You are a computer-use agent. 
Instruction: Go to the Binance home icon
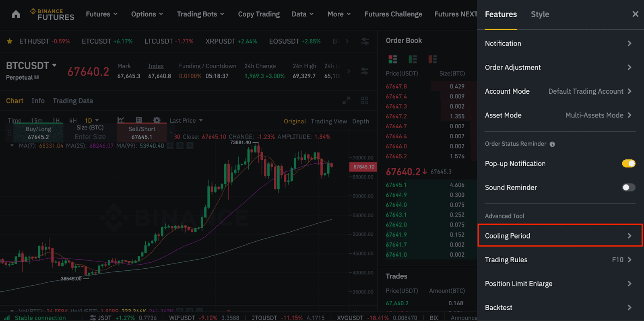16,14
